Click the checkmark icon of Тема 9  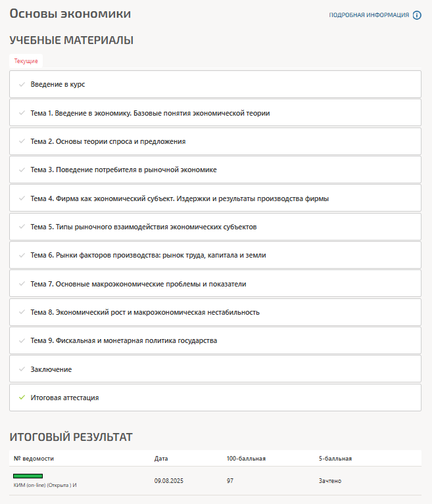pyautogui.click(x=22, y=340)
